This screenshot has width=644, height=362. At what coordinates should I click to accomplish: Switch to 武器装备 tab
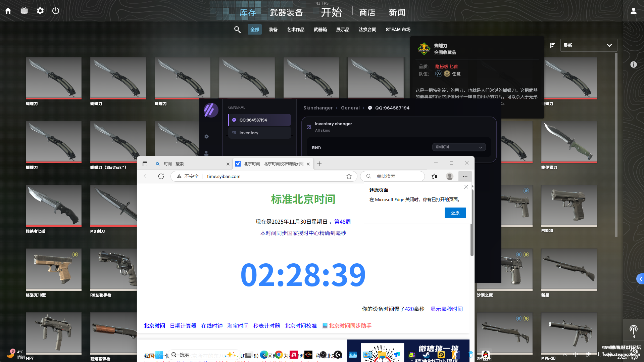(286, 12)
